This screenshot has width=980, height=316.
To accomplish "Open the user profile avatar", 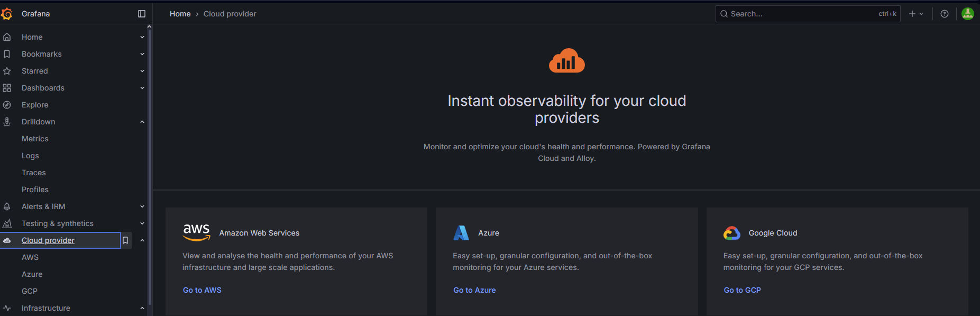I will pyautogui.click(x=968, y=14).
